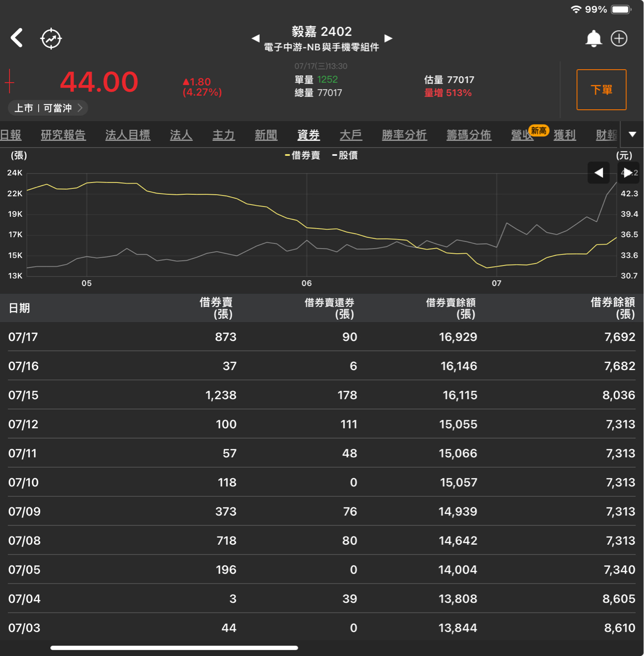
Task: Expand the hidden tabs with the down arrow
Action: point(632,134)
